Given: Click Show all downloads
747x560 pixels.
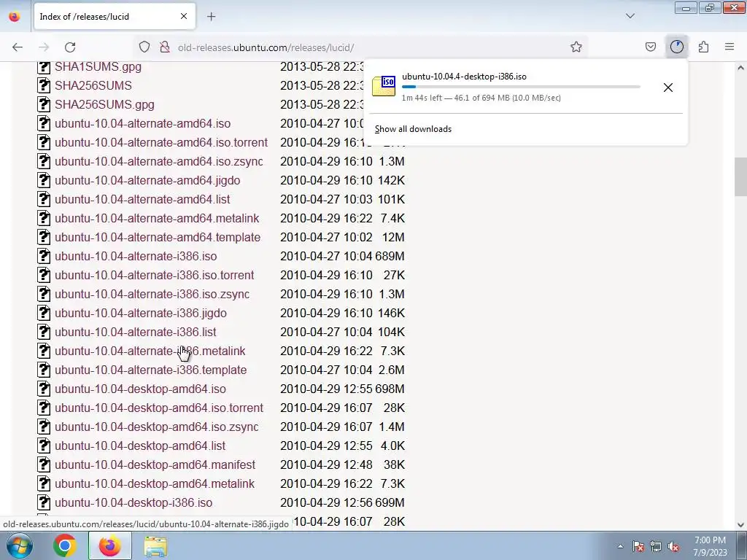Looking at the screenshot, I should click(x=413, y=129).
